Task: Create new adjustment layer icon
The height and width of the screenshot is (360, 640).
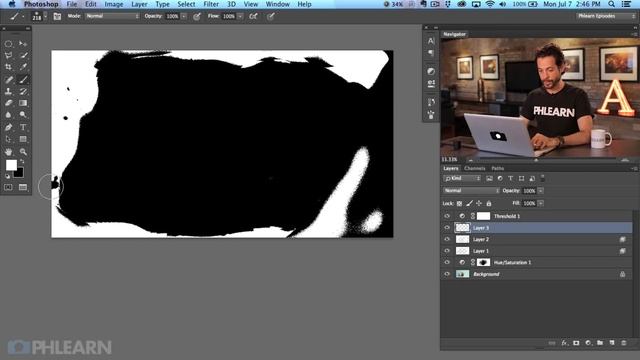Action: tap(588, 343)
